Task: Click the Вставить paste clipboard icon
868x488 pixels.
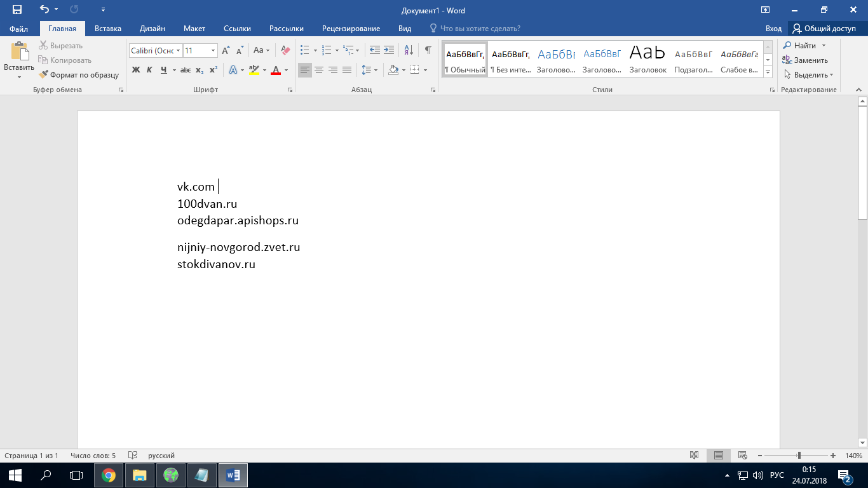Action: click(x=19, y=52)
